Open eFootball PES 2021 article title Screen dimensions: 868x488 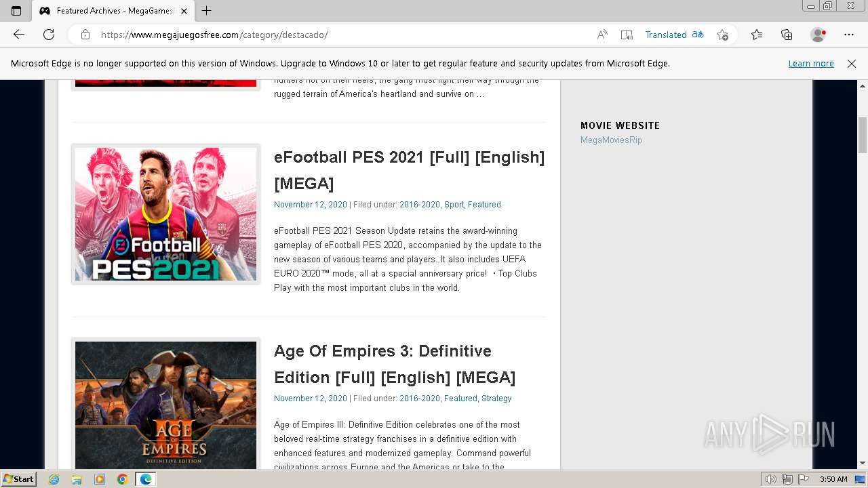(x=409, y=170)
